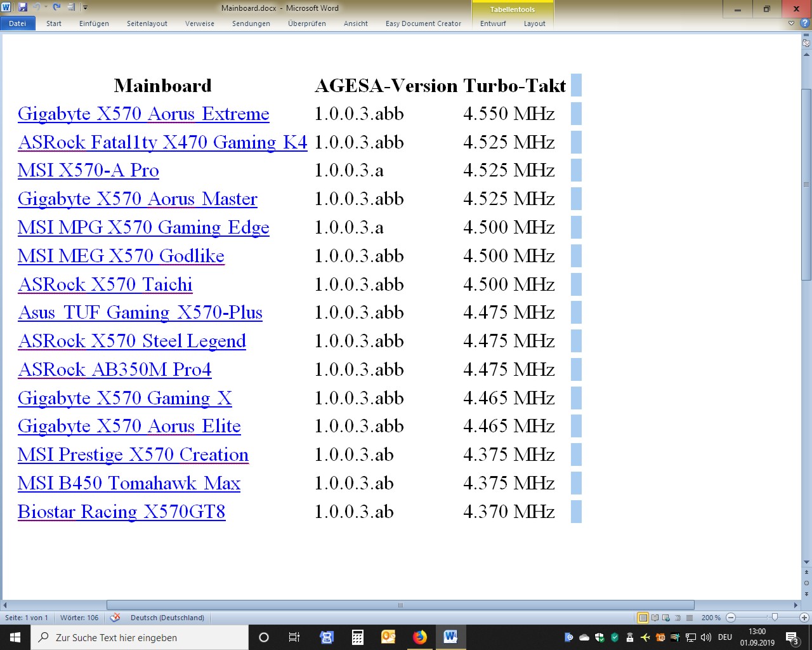Select Print Layout view icon
812x650 pixels.
click(643, 618)
